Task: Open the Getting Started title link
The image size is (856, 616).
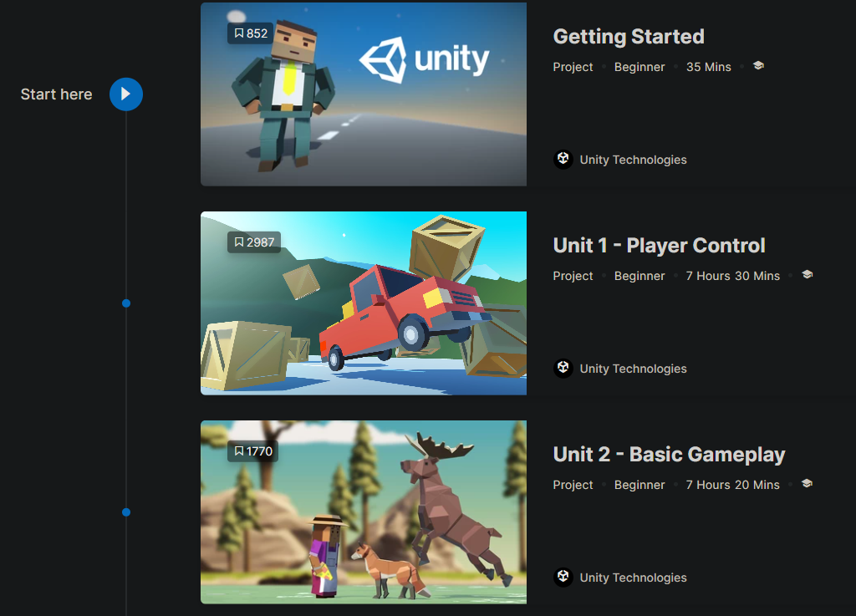Action: pyautogui.click(x=629, y=37)
